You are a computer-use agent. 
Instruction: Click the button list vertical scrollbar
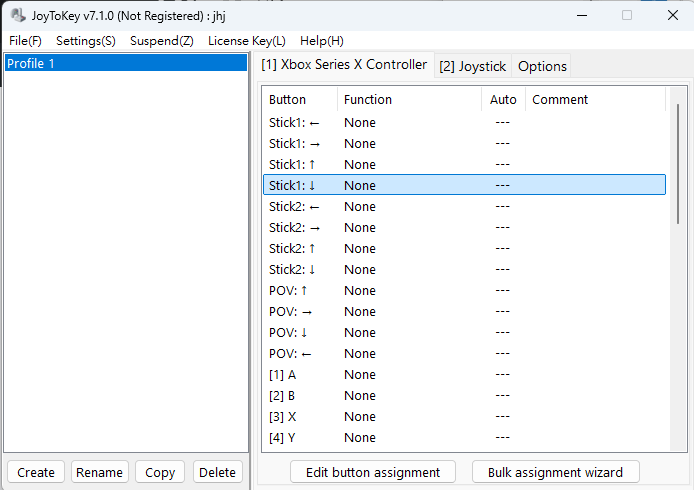point(680,160)
